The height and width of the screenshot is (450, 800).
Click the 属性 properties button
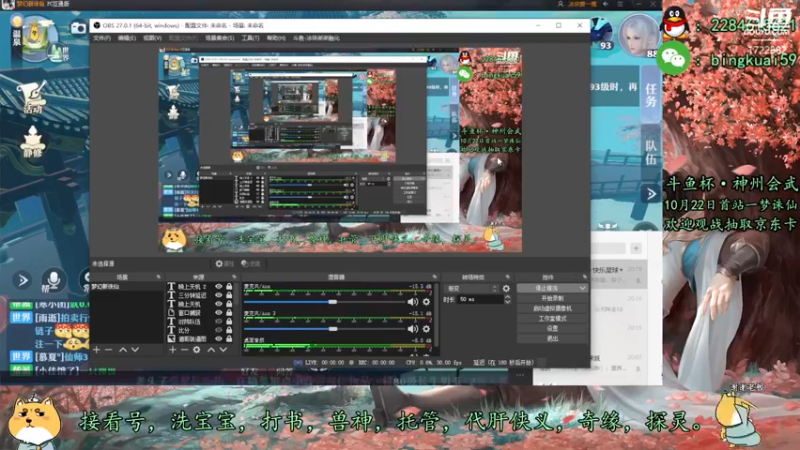(224, 264)
